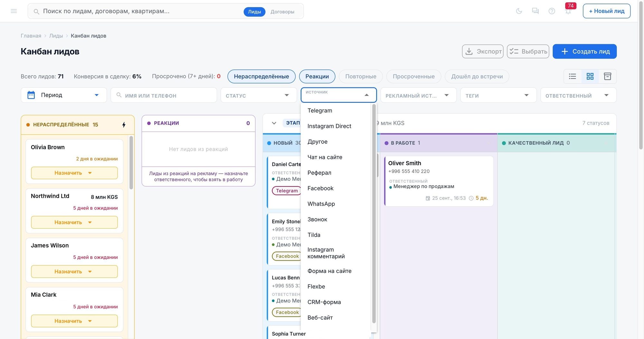Toggle the Реакции filter chip
644x339 pixels.
(317, 76)
